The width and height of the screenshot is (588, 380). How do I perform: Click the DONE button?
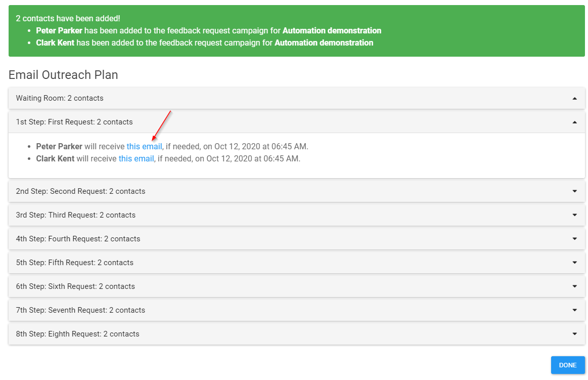[567, 365]
